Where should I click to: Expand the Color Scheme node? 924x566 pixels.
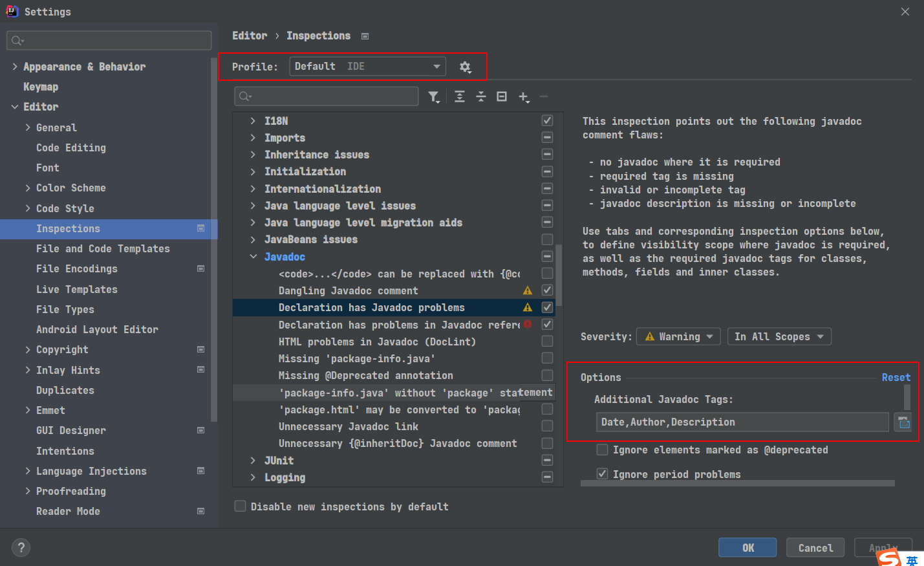28,188
